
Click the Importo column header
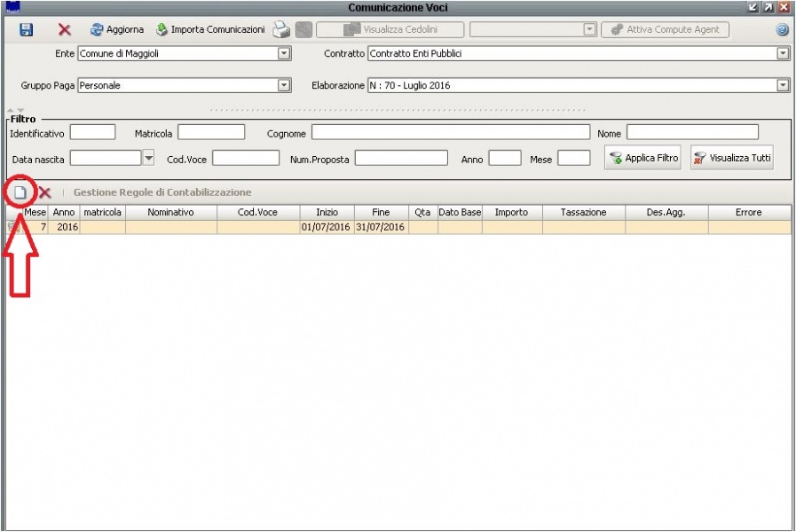click(x=511, y=213)
